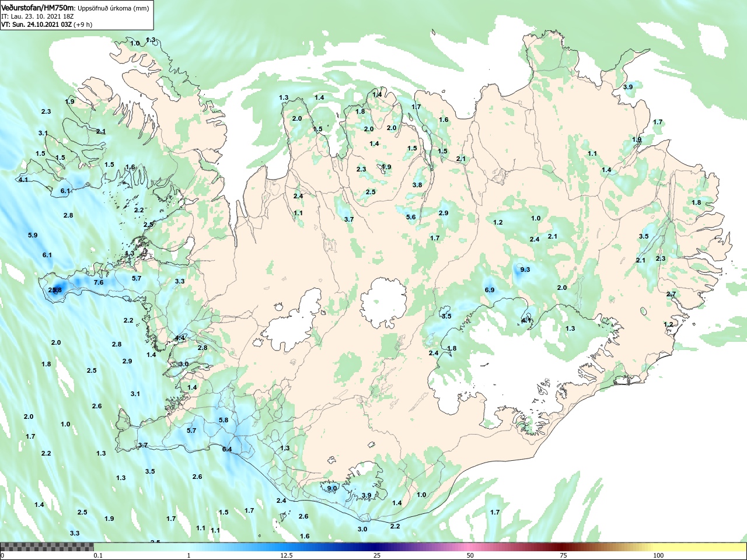Click the 'IT: Lau. 23. 10. 2021 18Z' line
The width and height of the screenshot is (747, 560).
pyautogui.click(x=37, y=16)
